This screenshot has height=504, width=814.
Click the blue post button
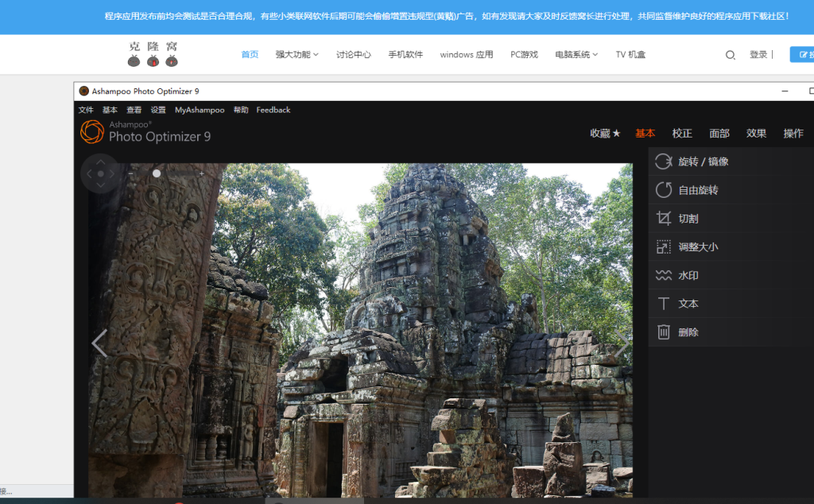coord(802,55)
